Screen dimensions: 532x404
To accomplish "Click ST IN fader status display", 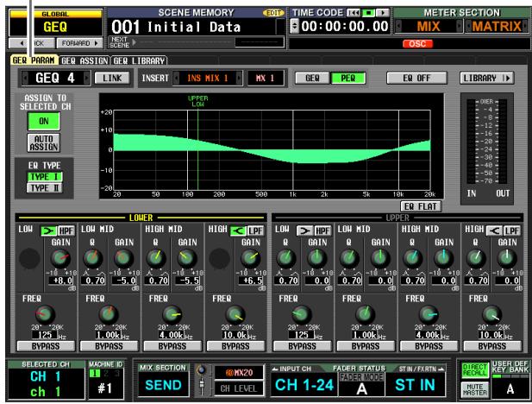I will (416, 385).
